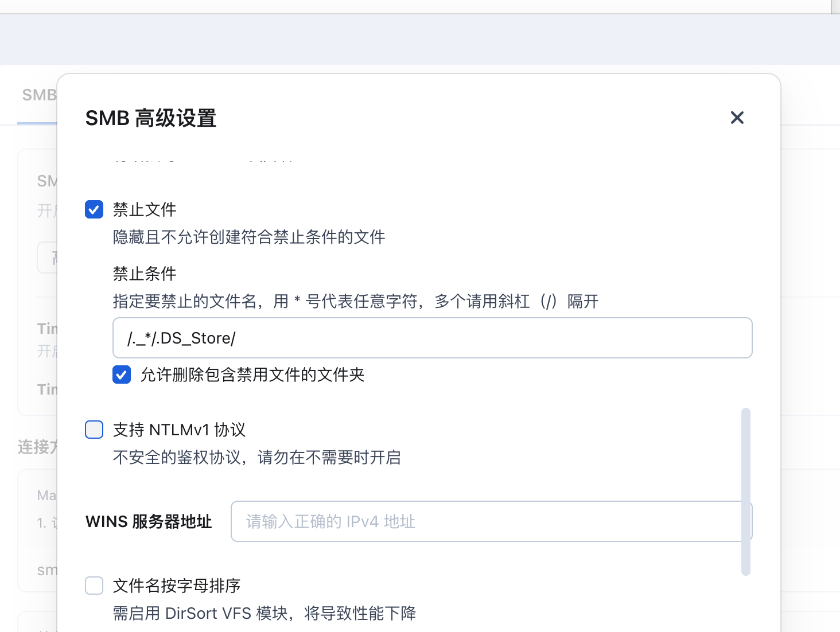Screen dimensions: 840x632
Task: Click the SMB 高级设置 title text
Action: click(x=150, y=118)
